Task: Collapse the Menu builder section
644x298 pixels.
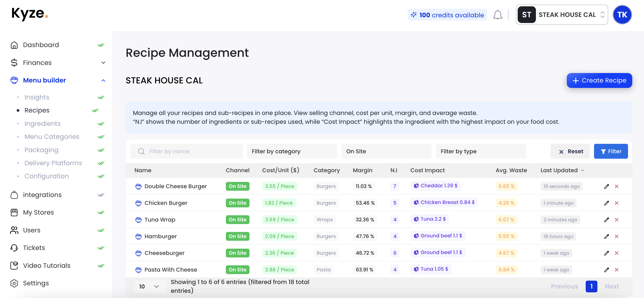Action: click(x=103, y=80)
